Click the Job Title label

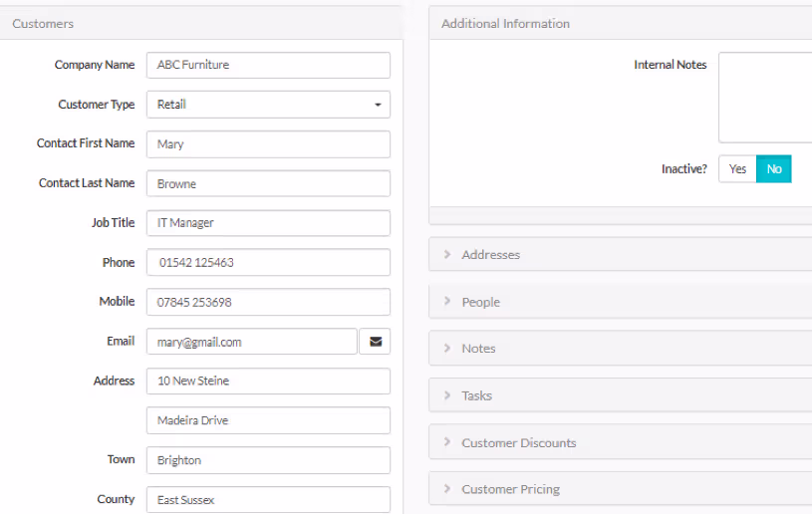[x=113, y=222]
